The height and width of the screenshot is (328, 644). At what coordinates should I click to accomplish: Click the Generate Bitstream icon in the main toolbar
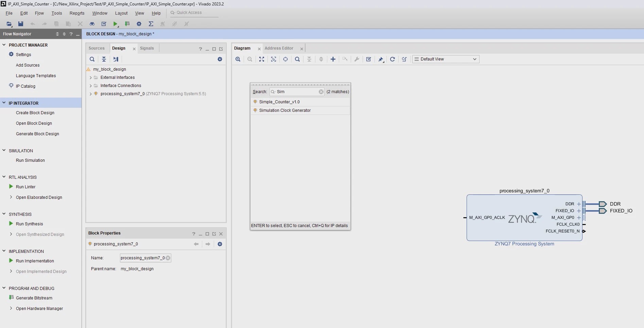coord(127,24)
